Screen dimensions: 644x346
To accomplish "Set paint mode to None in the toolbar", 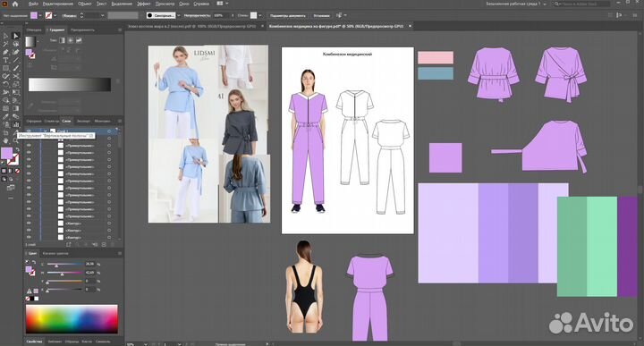I will pyautogui.click(x=17, y=171).
